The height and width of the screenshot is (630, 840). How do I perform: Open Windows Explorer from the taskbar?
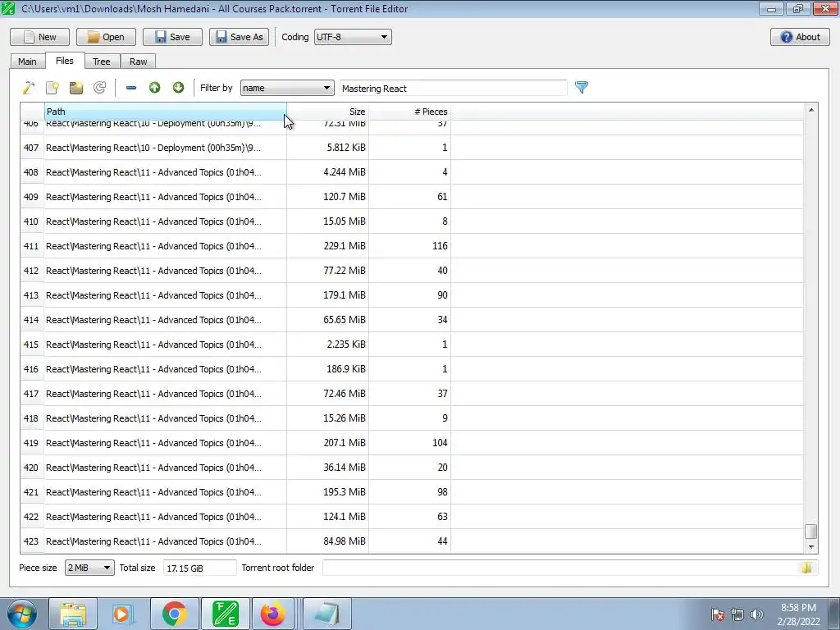pyautogui.click(x=73, y=614)
